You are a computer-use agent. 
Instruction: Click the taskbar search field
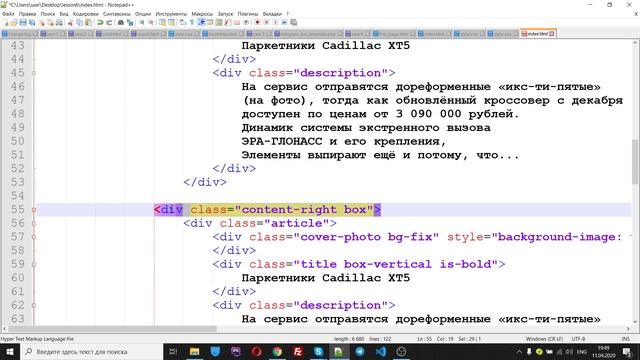tap(91, 351)
